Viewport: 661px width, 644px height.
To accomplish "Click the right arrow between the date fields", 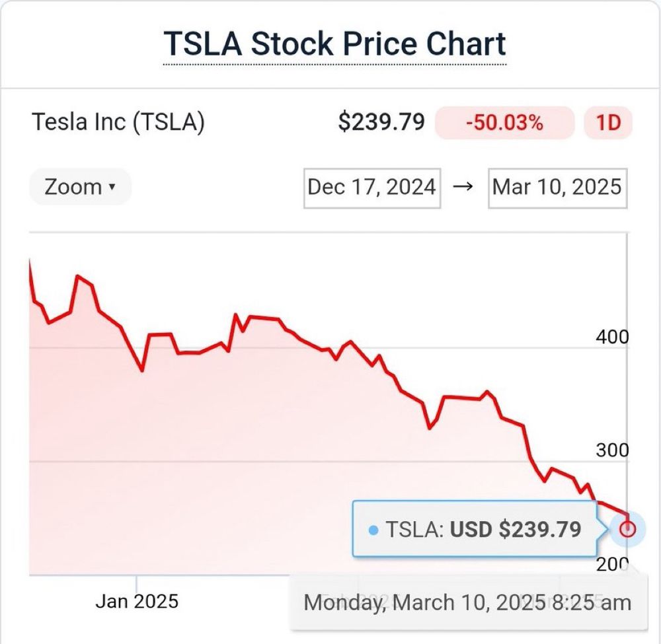I will tap(463, 186).
